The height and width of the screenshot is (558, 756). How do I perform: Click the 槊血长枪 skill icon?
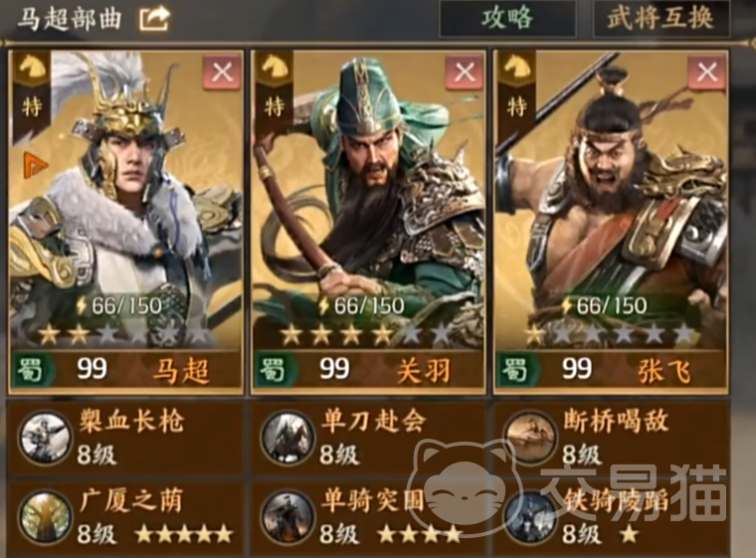45,438
